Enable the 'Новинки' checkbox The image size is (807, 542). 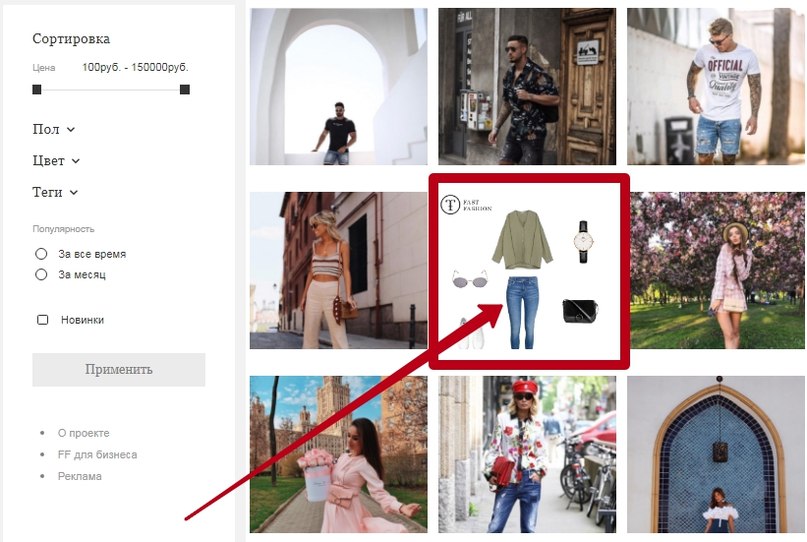(x=42, y=320)
